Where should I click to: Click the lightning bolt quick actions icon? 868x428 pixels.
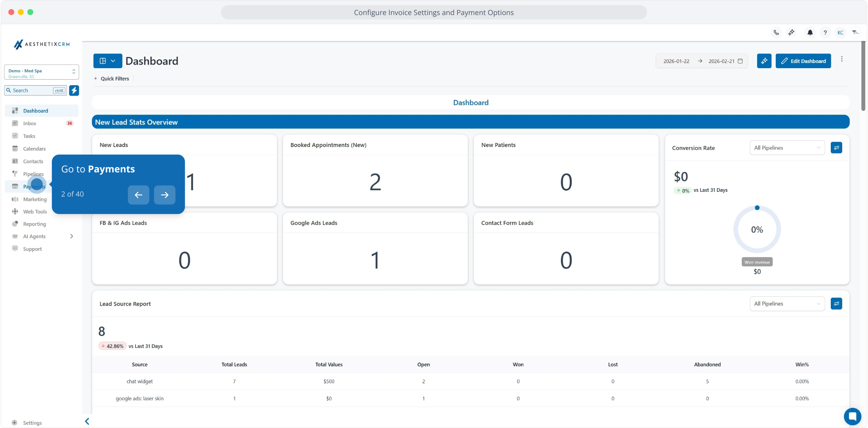[x=74, y=90]
